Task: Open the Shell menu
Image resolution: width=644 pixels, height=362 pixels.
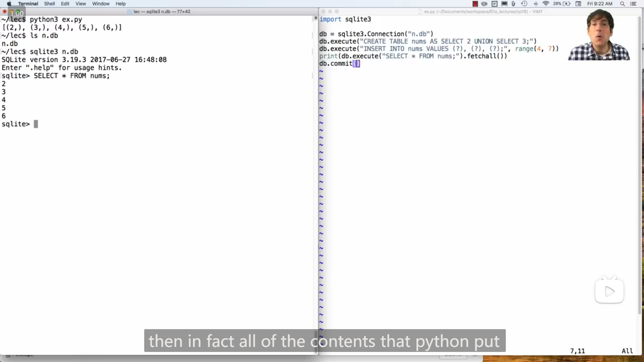Action: tap(49, 4)
